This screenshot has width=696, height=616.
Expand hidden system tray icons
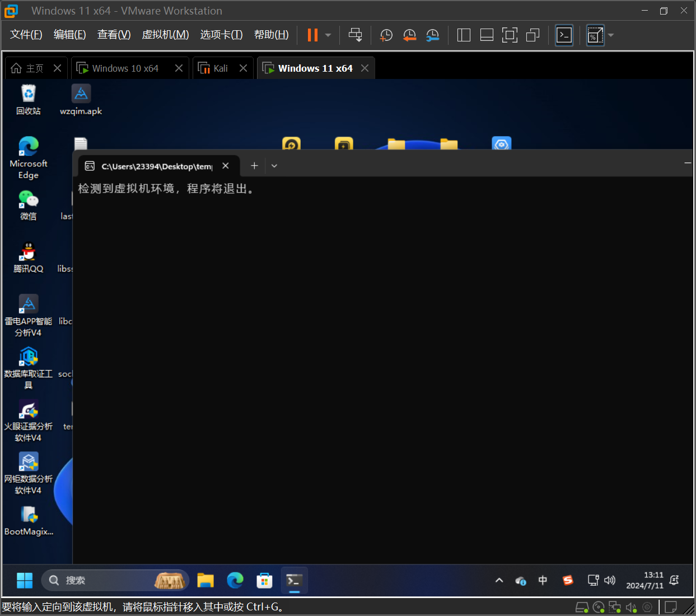(x=499, y=580)
